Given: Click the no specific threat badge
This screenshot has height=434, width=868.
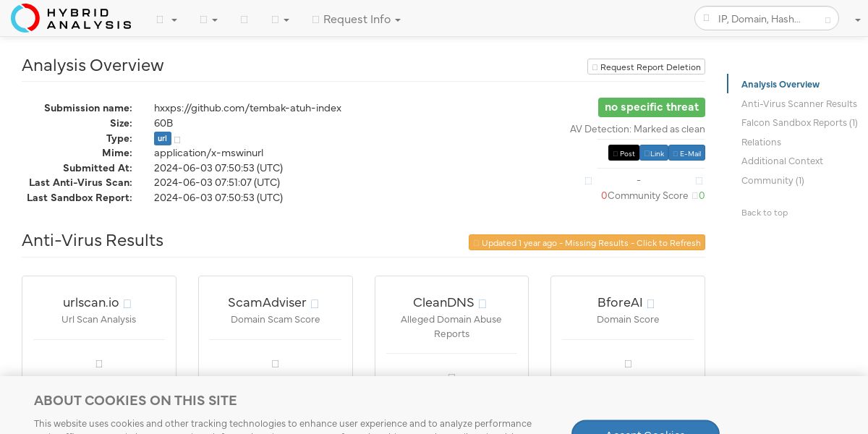Looking at the screenshot, I should pyautogui.click(x=652, y=107).
